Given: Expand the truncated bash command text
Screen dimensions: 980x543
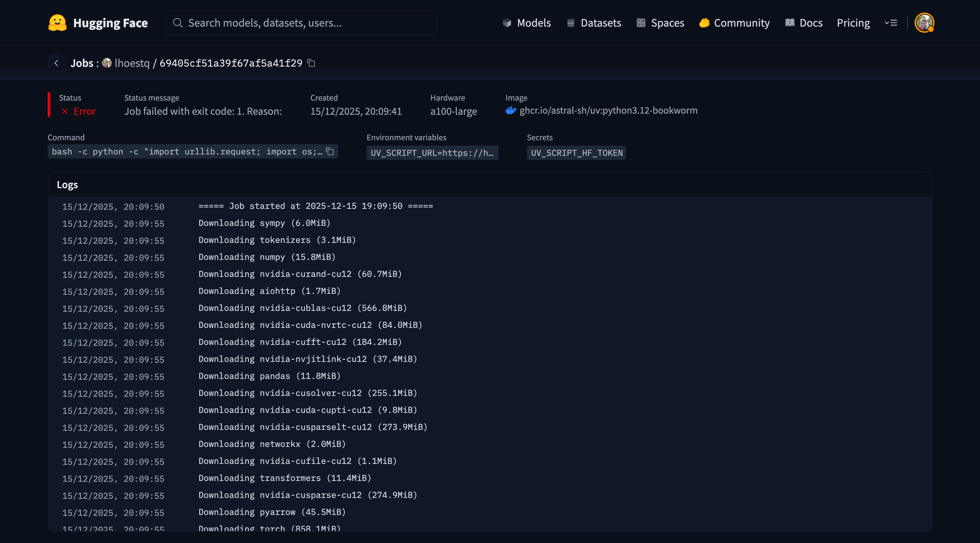Looking at the screenshot, I should (186, 152).
